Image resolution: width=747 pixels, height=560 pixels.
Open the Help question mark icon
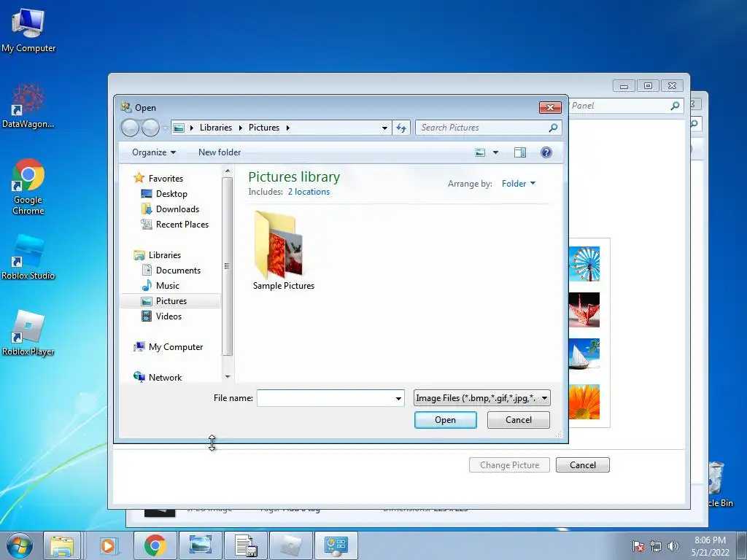point(546,152)
